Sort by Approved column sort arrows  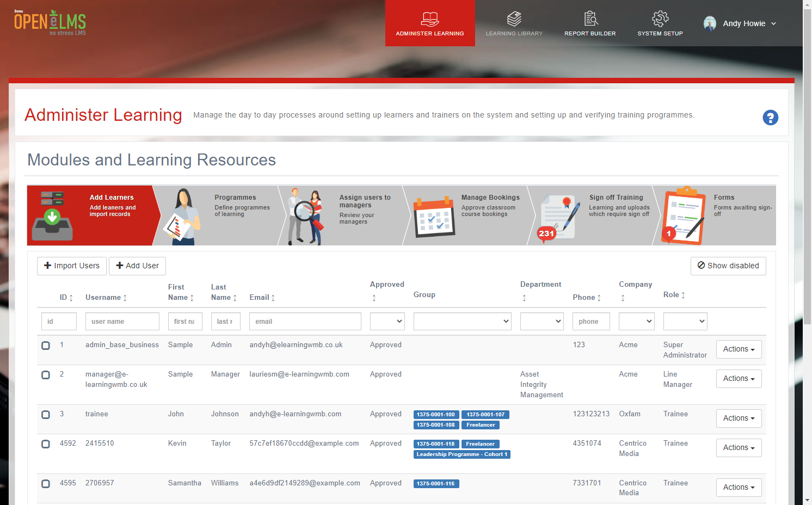click(374, 298)
